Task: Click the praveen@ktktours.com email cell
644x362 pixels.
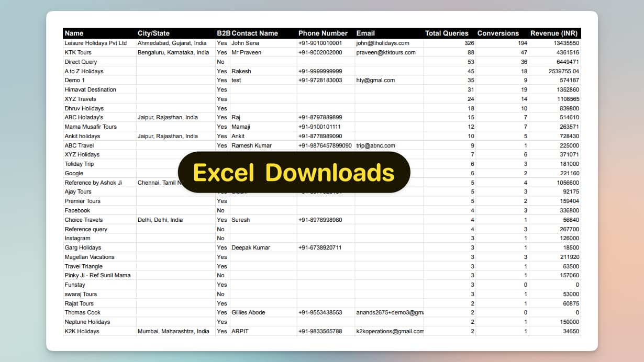Action: point(386,52)
